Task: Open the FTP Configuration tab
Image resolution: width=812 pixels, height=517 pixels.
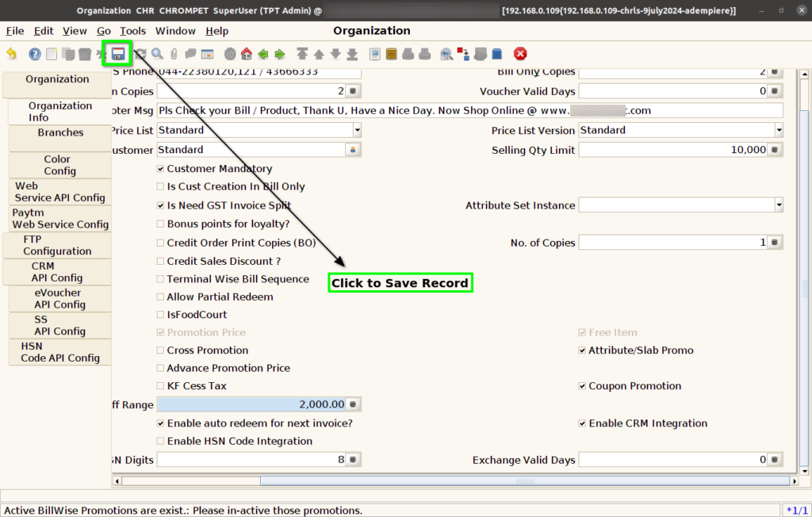Action: coord(57,245)
